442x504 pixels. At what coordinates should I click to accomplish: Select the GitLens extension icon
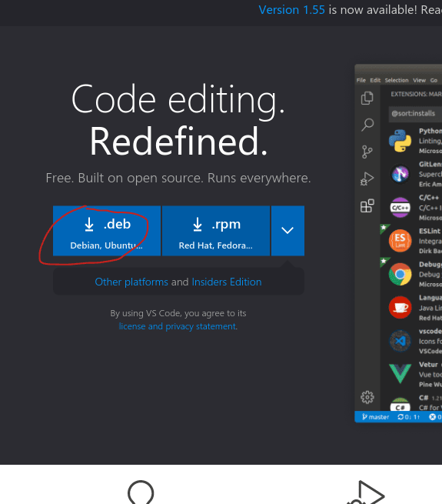[x=400, y=174]
